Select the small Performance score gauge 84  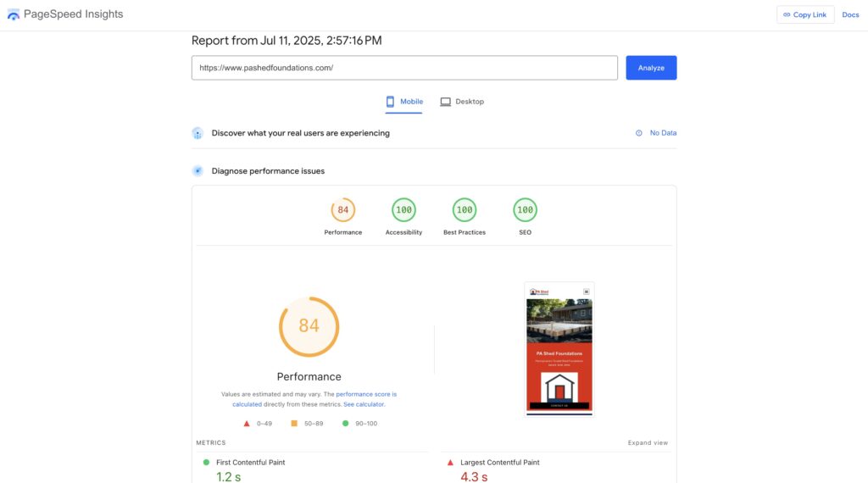[342, 210]
